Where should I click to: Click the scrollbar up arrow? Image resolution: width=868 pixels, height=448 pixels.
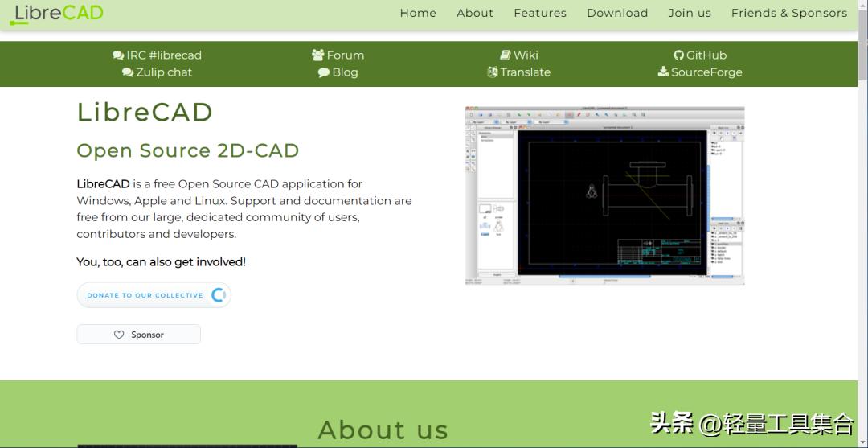click(x=862, y=5)
